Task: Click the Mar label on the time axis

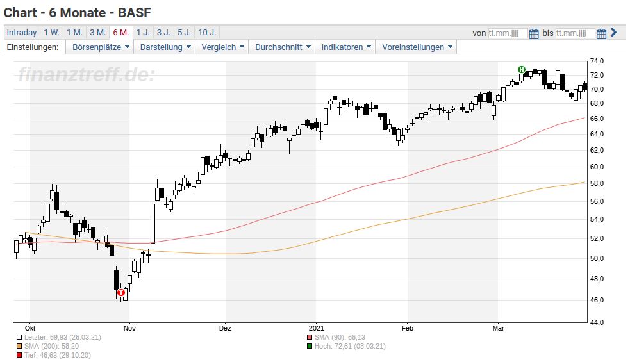Action: 498,328
